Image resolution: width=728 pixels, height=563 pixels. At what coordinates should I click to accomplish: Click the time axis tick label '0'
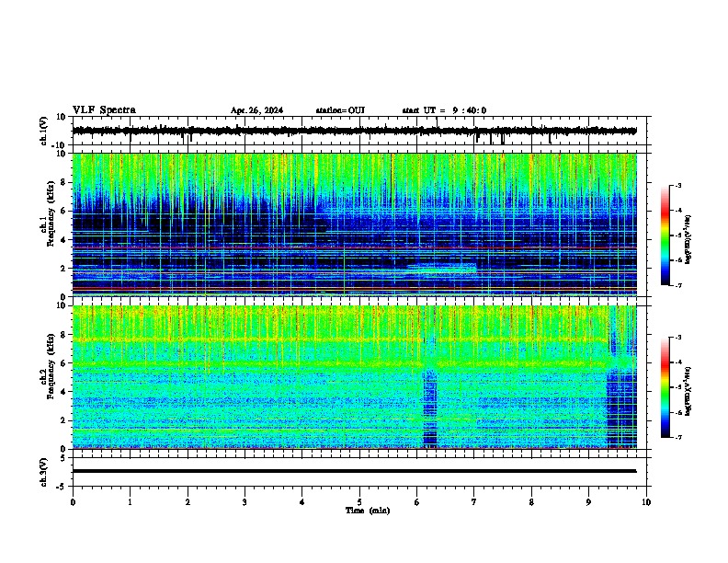[x=73, y=502]
